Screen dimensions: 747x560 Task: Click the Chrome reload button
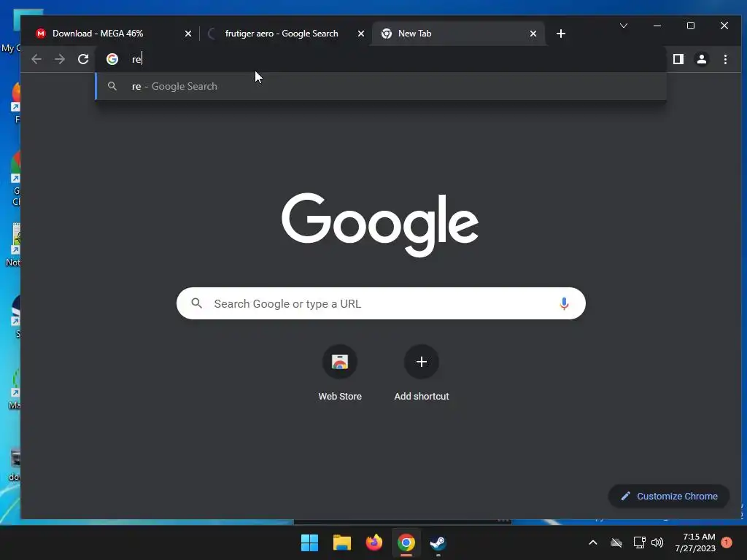coord(83,59)
